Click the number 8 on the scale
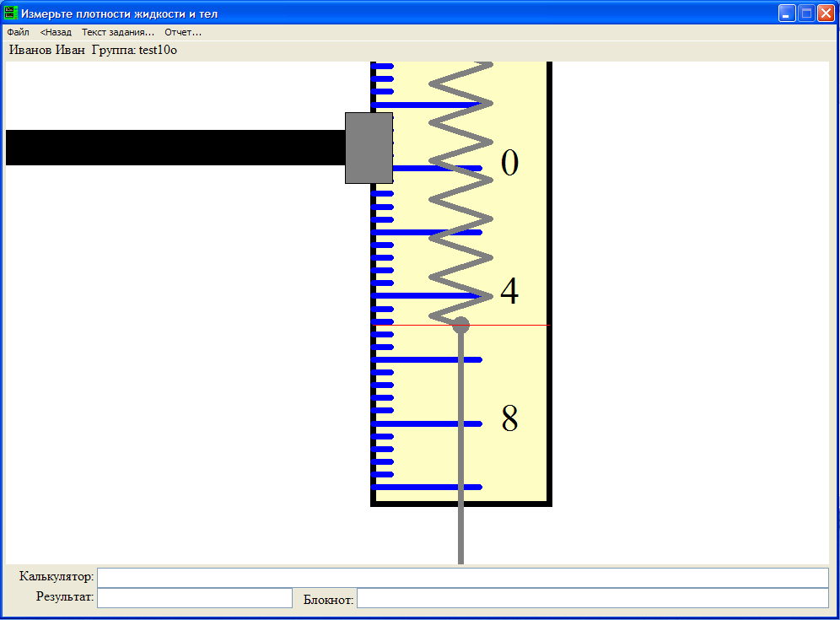Image resolution: width=840 pixels, height=620 pixels. [509, 418]
